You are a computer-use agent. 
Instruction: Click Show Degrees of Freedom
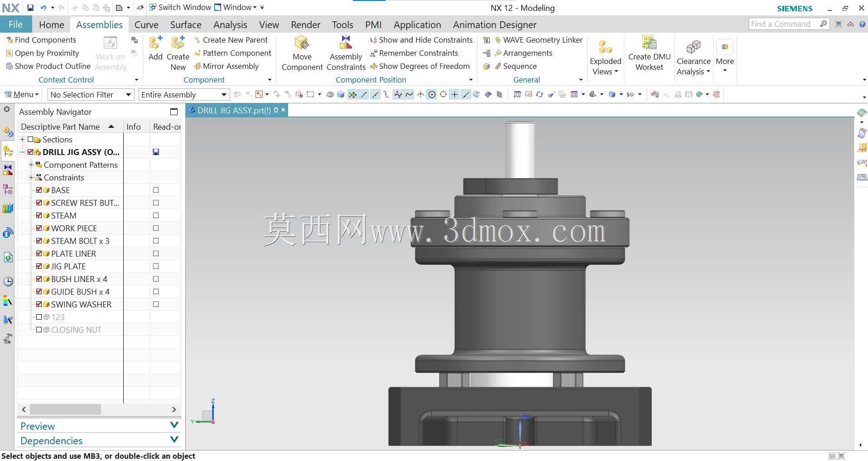tap(420, 66)
